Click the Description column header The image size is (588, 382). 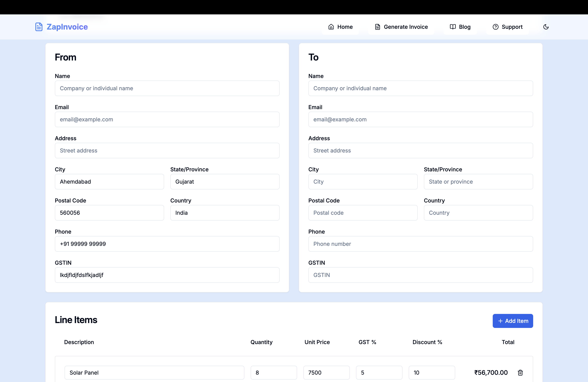click(79, 342)
